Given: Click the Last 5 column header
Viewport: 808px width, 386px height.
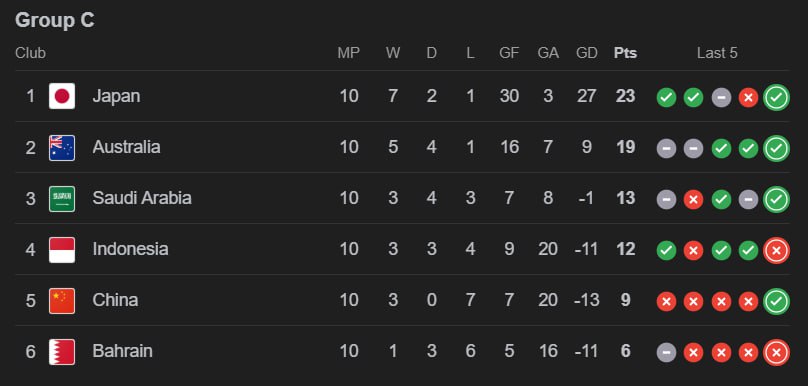Looking at the screenshot, I should (717, 53).
